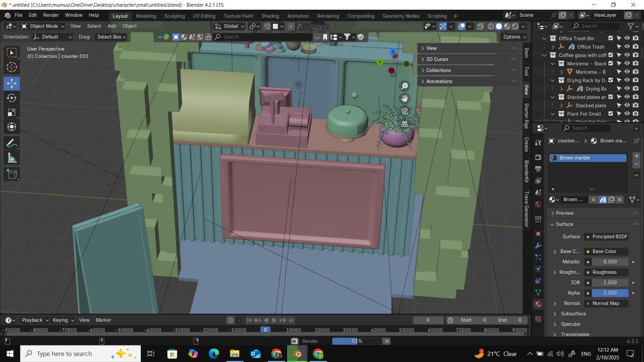Open the Edit menu
This screenshot has height=362, width=644.
coord(33,15)
